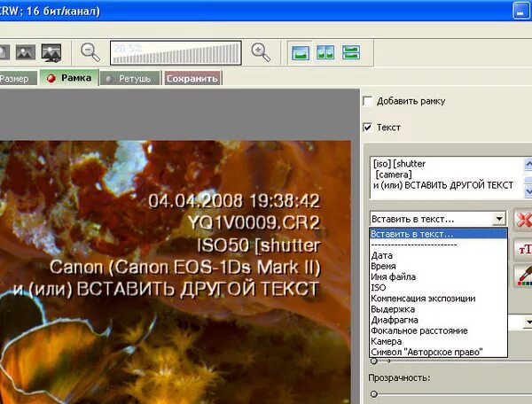This screenshot has width=532, height=404.
Task: Choose Дата from the insert list
Action: pyautogui.click(x=438, y=255)
